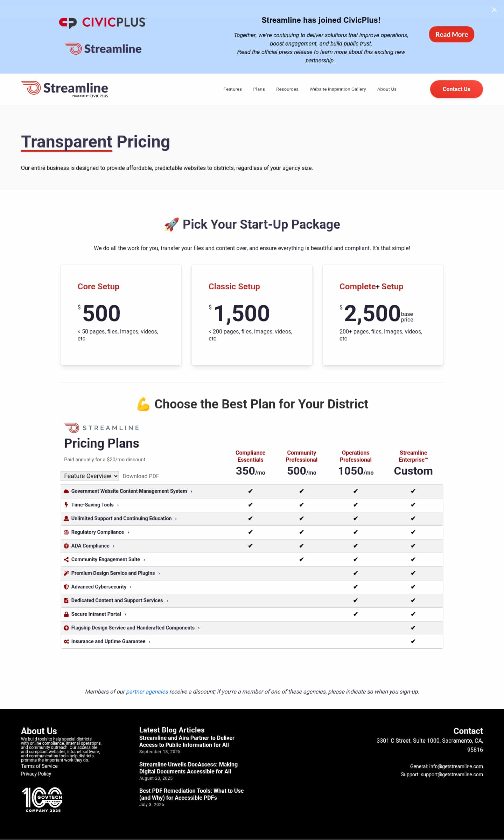This screenshot has width=504, height=840.
Task: Click the scales icon beside Regulatory Compliance
Action: point(66,532)
